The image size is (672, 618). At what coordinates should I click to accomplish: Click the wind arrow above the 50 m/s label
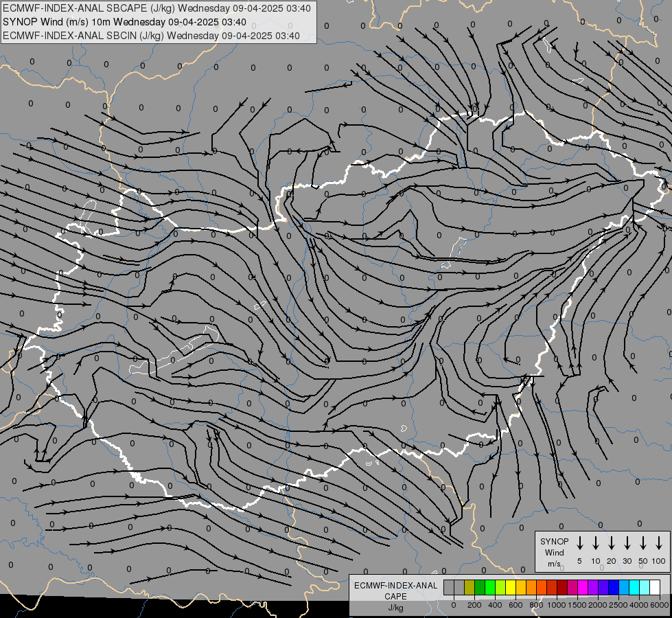point(643,543)
